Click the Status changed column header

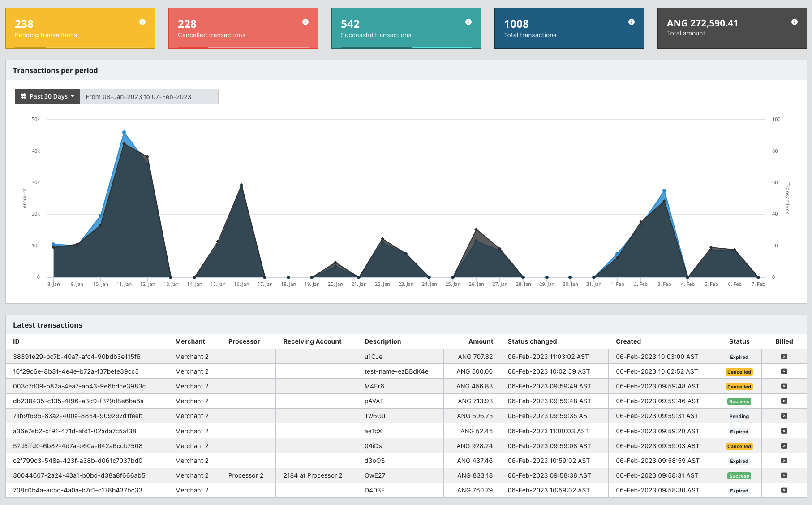click(x=532, y=341)
